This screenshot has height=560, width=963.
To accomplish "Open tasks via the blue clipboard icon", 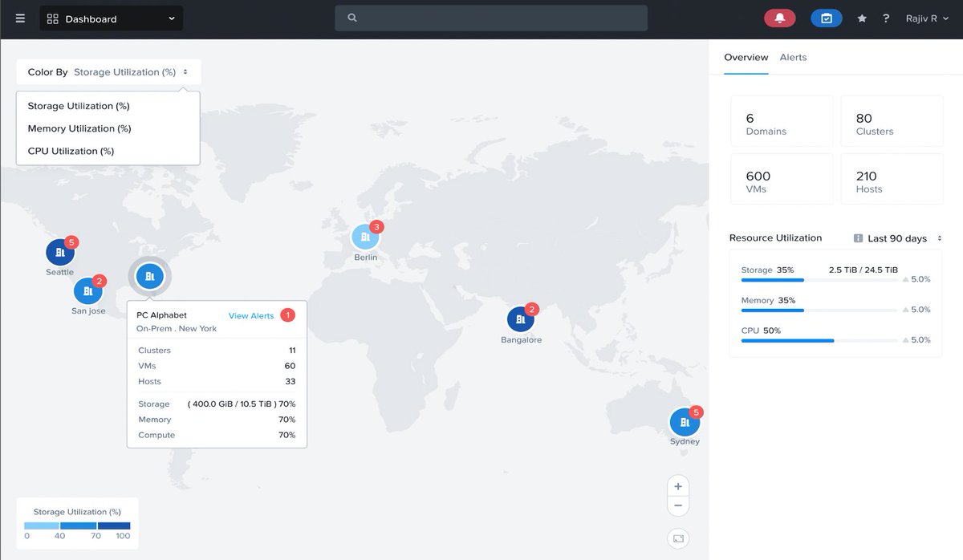I will 826,17.
